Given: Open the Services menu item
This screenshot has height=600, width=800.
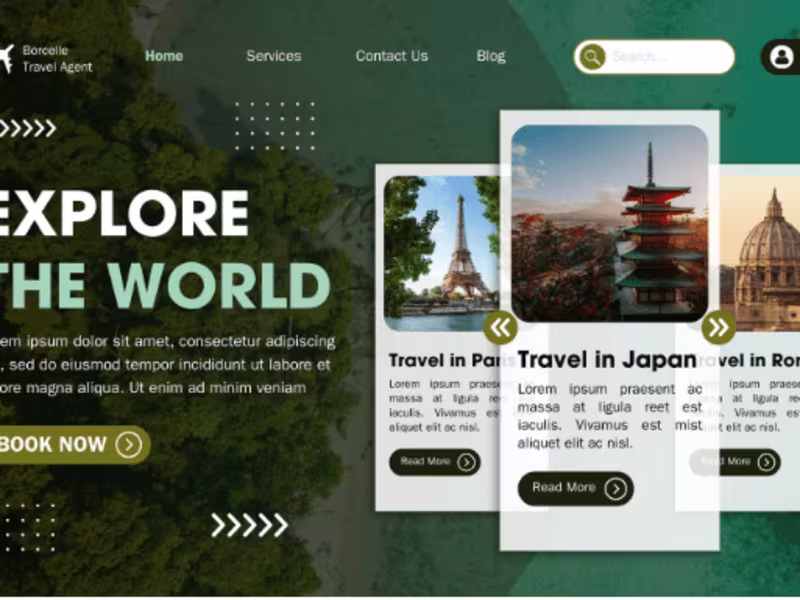Looking at the screenshot, I should coord(273,56).
